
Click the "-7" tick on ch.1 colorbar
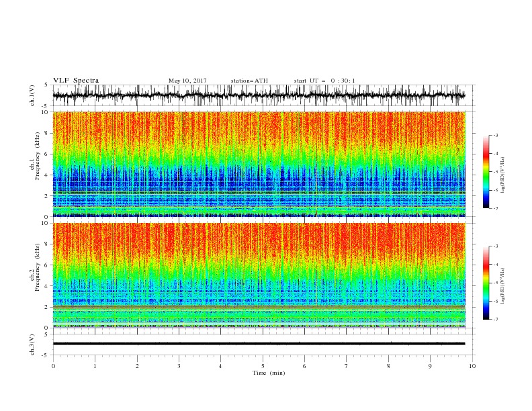(x=495, y=208)
